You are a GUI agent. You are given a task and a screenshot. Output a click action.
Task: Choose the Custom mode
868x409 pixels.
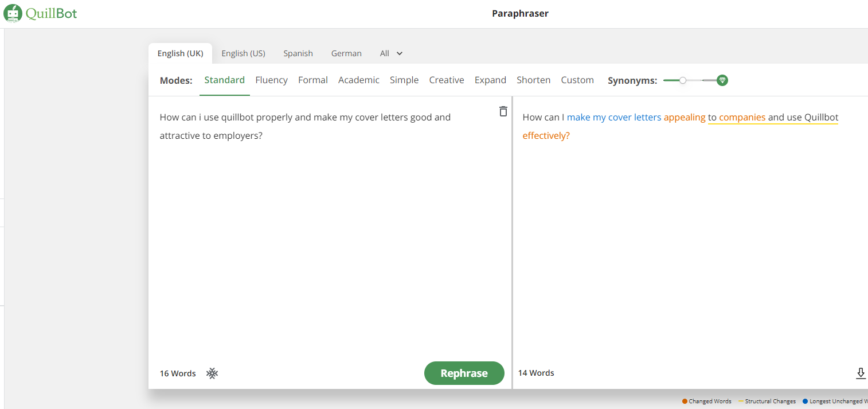(x=577, y=80)
